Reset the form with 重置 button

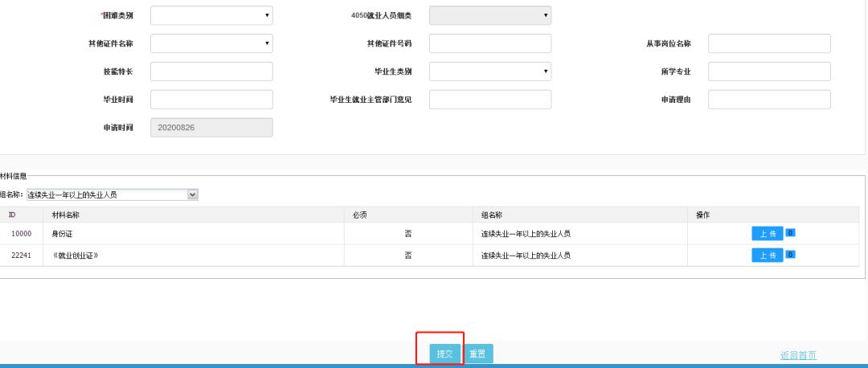pos(478,354)
